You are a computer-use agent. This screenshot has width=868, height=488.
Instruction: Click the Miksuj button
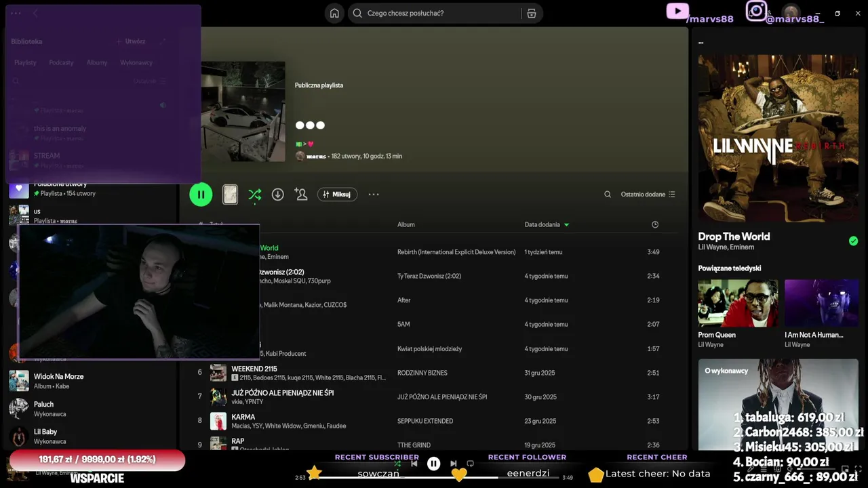tap(337, 195)
